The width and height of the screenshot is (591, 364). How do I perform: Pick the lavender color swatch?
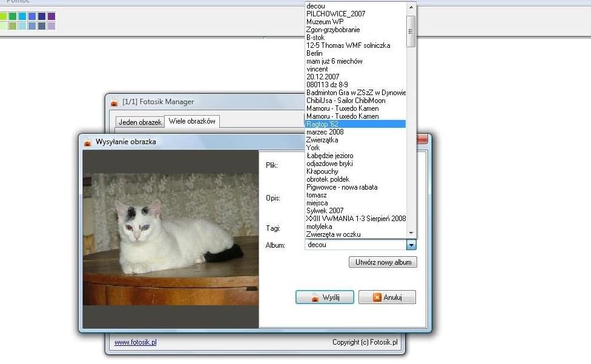coord(51,26)
